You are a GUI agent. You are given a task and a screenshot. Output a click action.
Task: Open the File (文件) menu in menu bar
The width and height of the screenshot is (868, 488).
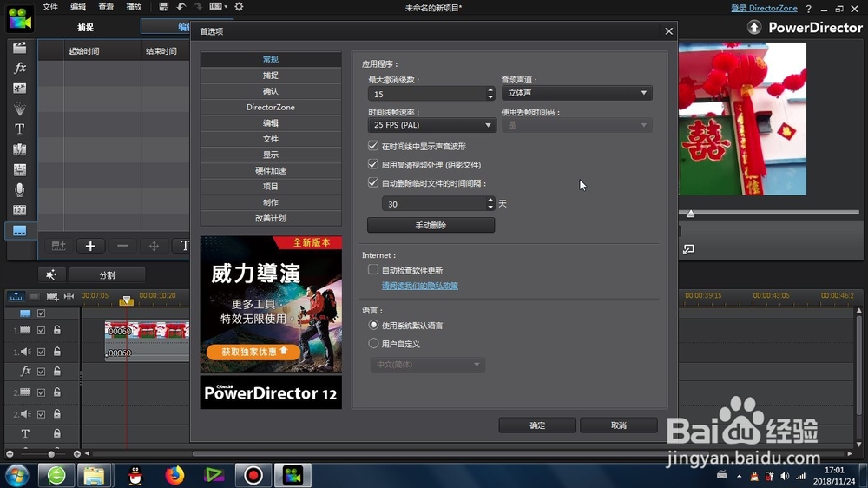(49, 7)
